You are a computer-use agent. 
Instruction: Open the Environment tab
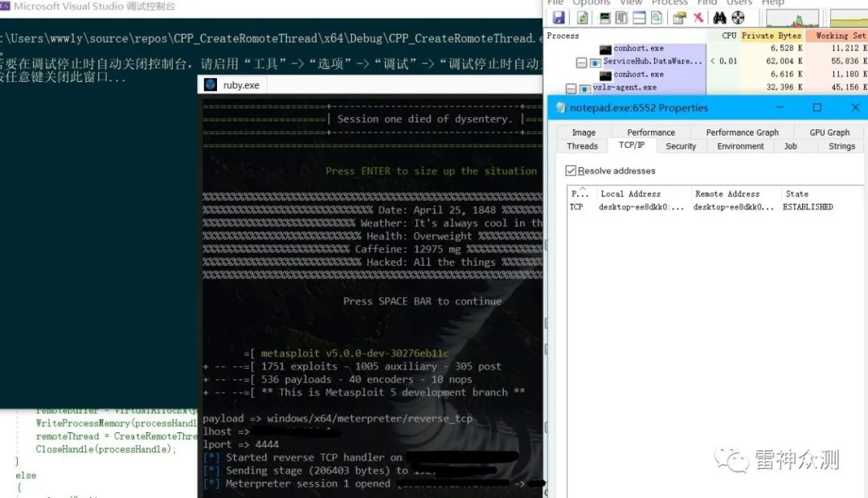pyautogui.click(x=741, y=146)
